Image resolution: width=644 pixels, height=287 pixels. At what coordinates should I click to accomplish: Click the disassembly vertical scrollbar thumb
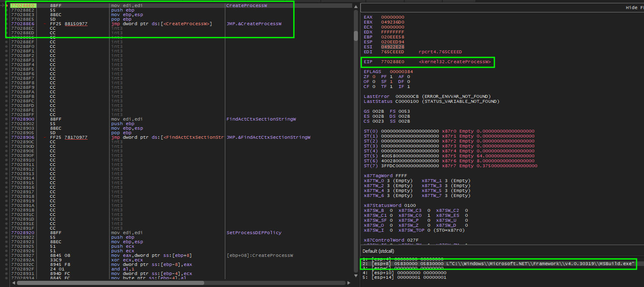(355, 36)
